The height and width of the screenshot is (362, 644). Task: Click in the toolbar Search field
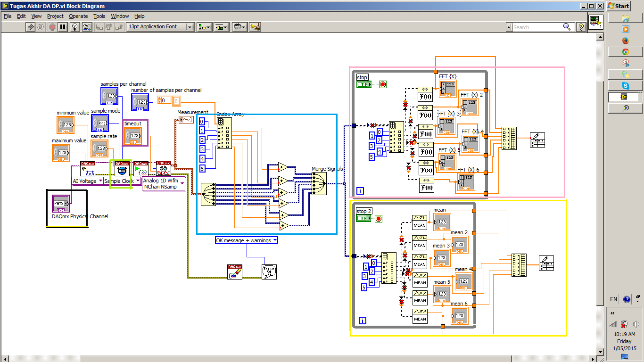[537, 27]
